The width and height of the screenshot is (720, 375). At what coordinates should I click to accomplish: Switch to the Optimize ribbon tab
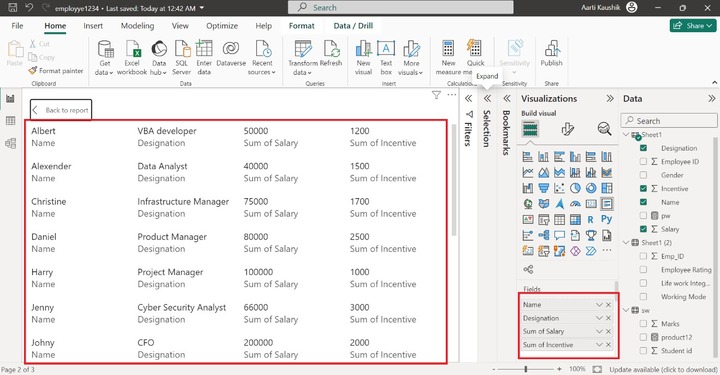click(x=222, y=26)
